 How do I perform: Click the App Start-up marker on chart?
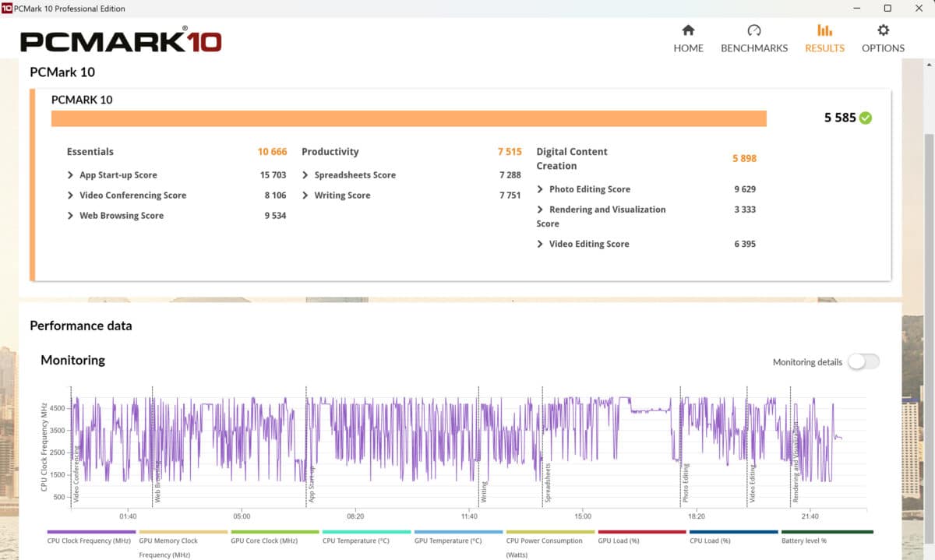(312, 484)
